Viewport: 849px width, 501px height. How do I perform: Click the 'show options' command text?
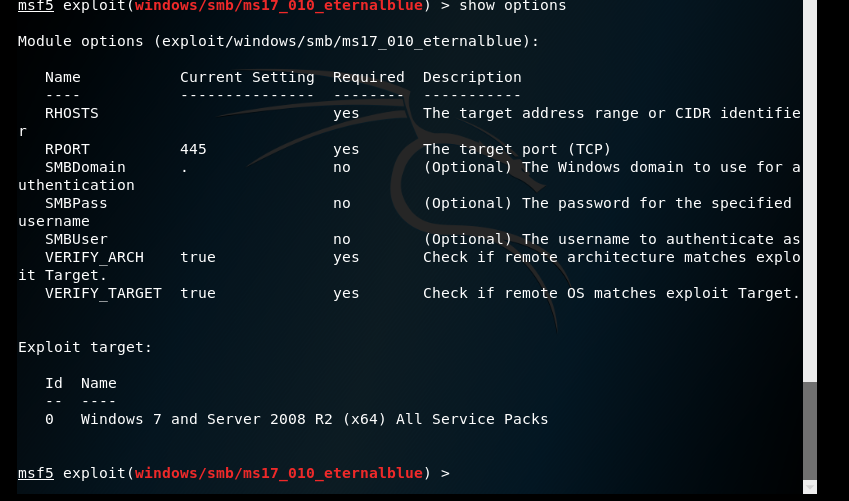[x=512, y=6]
